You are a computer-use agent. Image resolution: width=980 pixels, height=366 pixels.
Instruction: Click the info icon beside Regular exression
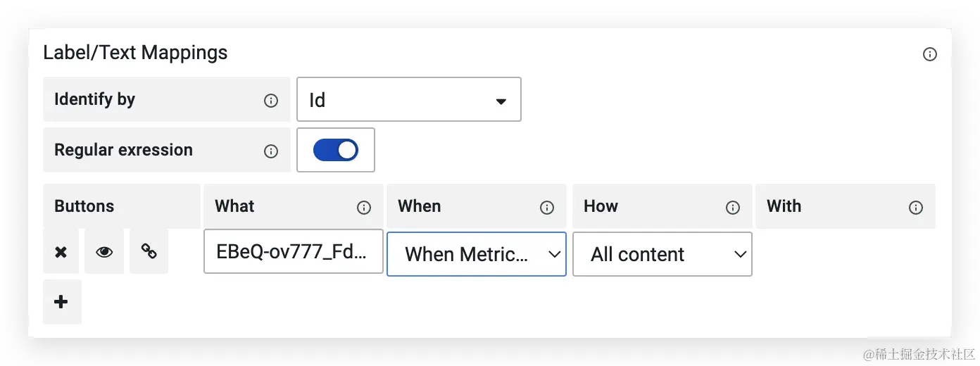point(271,151)
